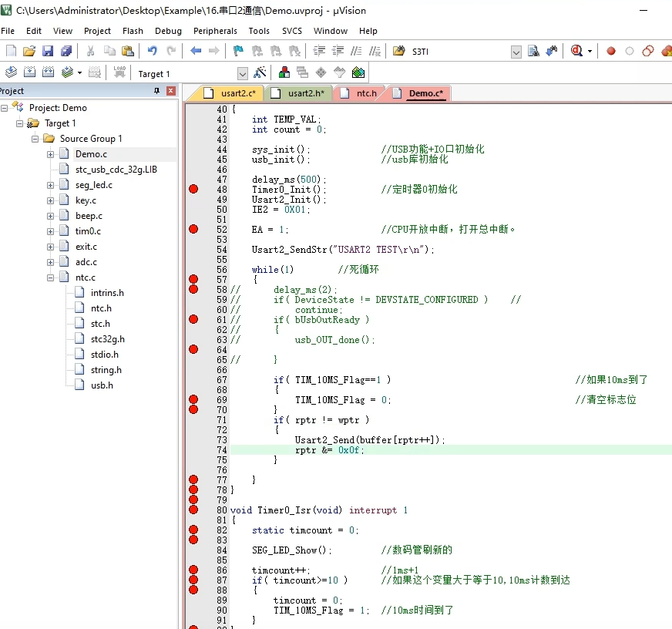Open the Manage Project Items dialog
The width and height of the screenshot is (672, 629).
click(x=284, y=72)
